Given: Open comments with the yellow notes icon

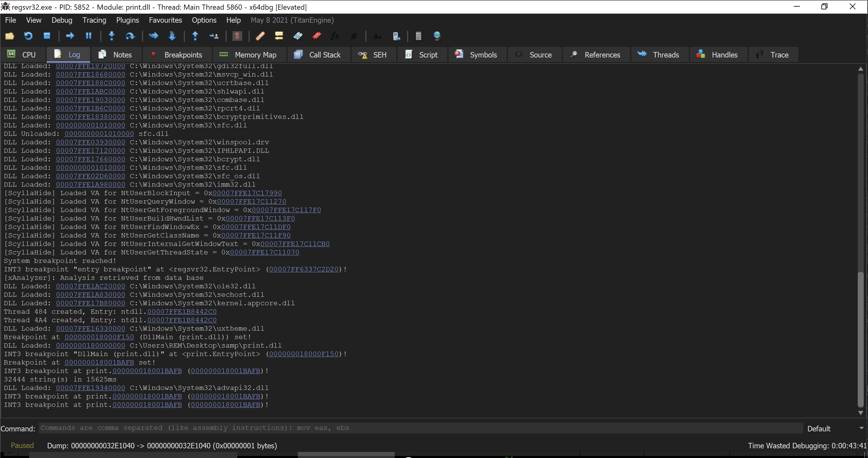Looking at the screenshot, I should (279, 36).
